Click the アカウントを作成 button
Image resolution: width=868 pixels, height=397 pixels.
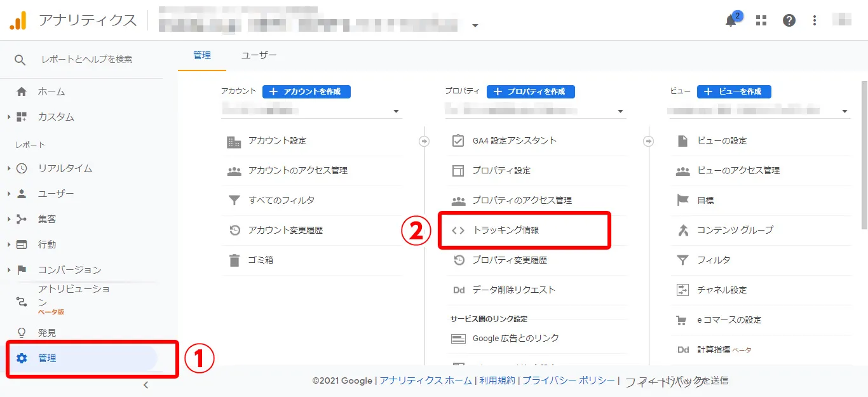point(306,91)
